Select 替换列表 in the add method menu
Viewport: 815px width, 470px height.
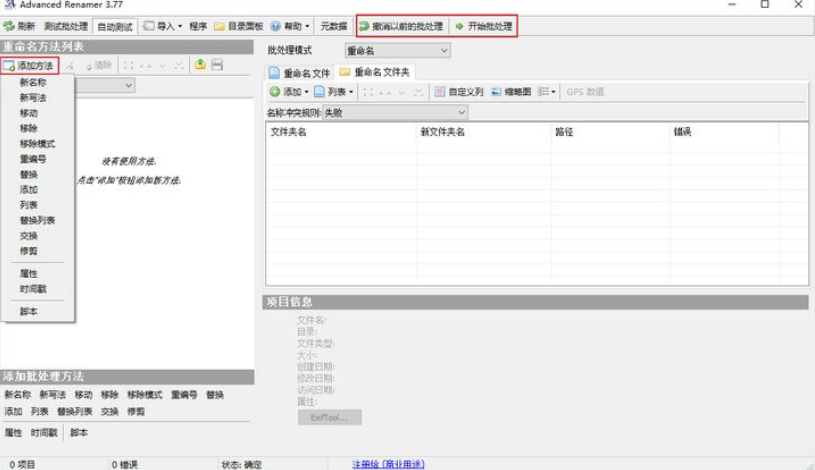tap(37, 220)
